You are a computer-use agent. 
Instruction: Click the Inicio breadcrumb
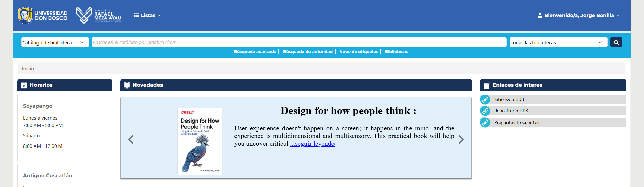click(x=28, y=69)
